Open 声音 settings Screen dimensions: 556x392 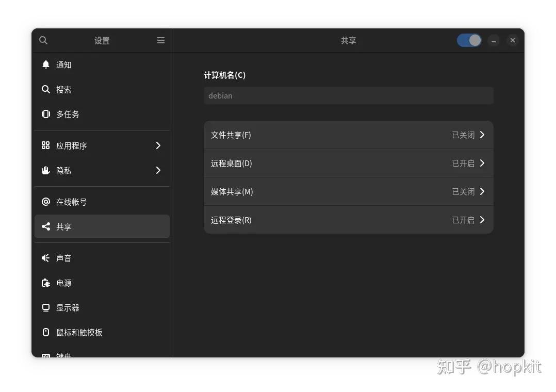click(102, 258)
